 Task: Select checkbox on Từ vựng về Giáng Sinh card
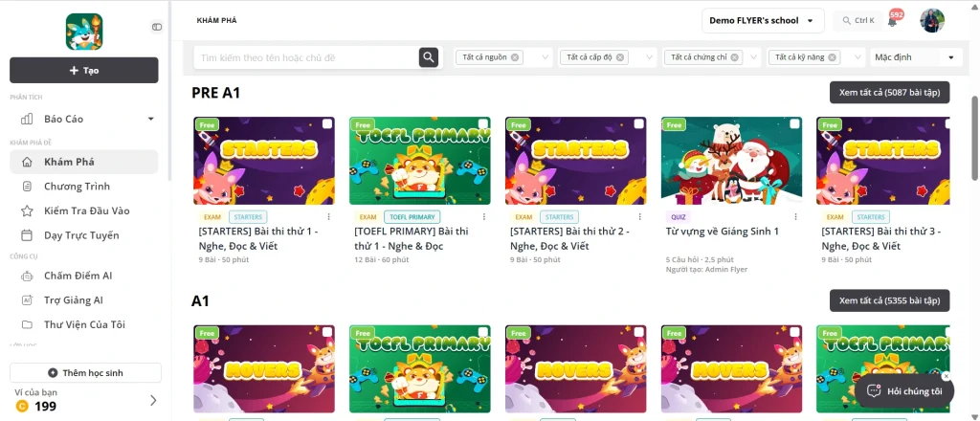794,123
